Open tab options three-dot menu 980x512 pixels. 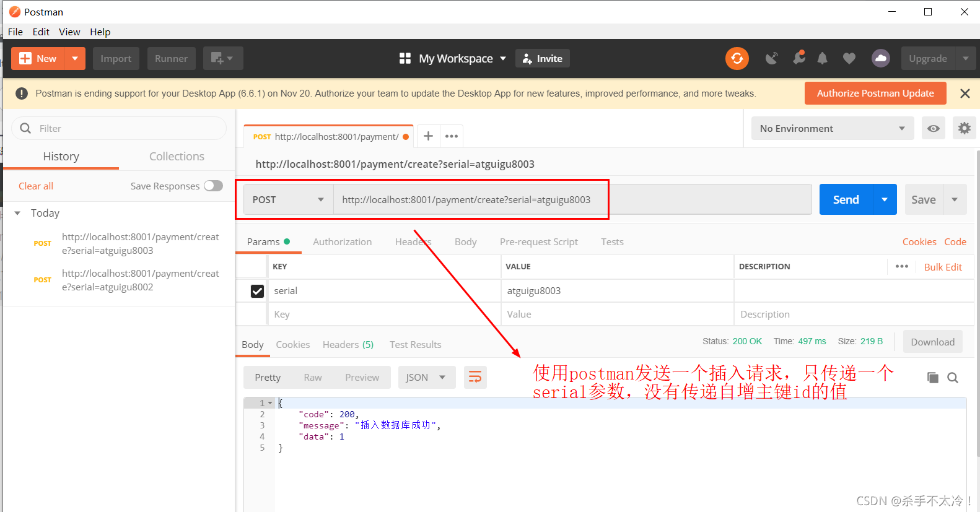click(x=452, y=136)
